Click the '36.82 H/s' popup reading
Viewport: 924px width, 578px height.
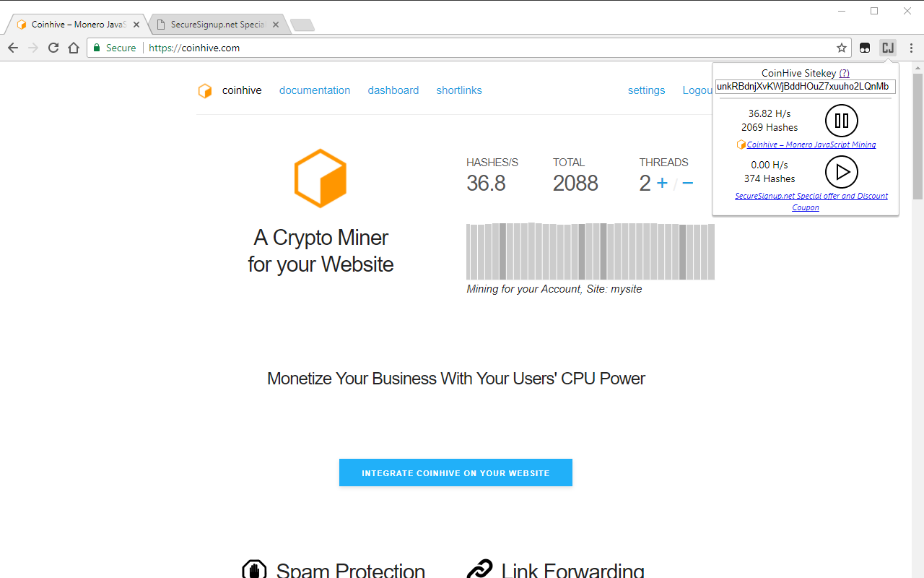pos(770,114)
